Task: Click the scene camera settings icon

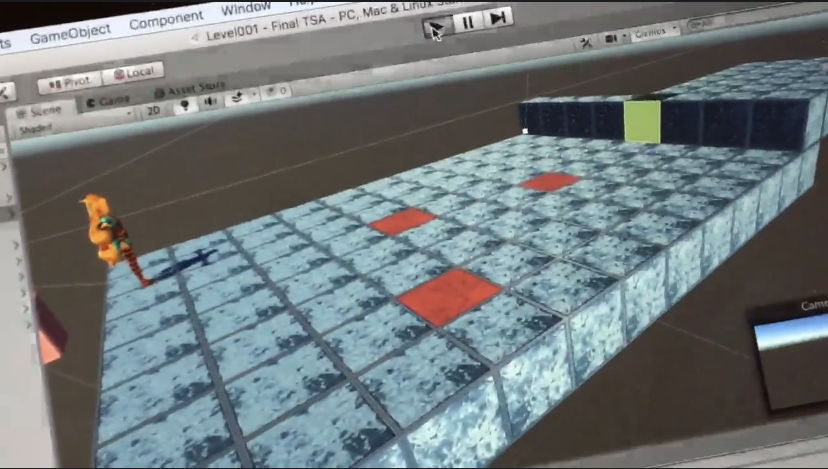Action: pos(611,39)
